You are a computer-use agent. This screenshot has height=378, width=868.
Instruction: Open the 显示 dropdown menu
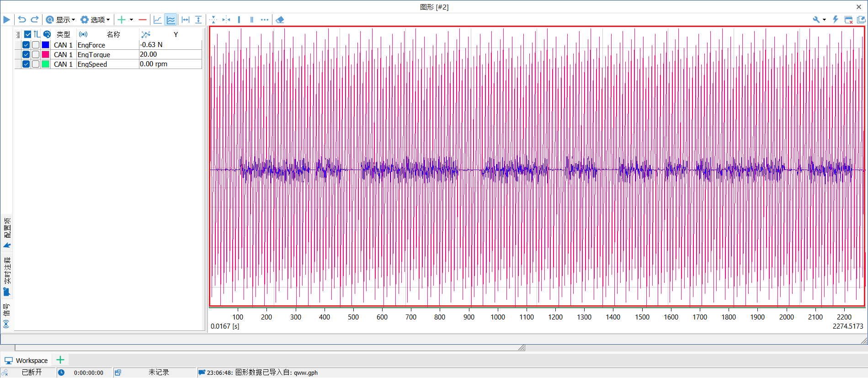pyautogui.click(x=60, y=20)
